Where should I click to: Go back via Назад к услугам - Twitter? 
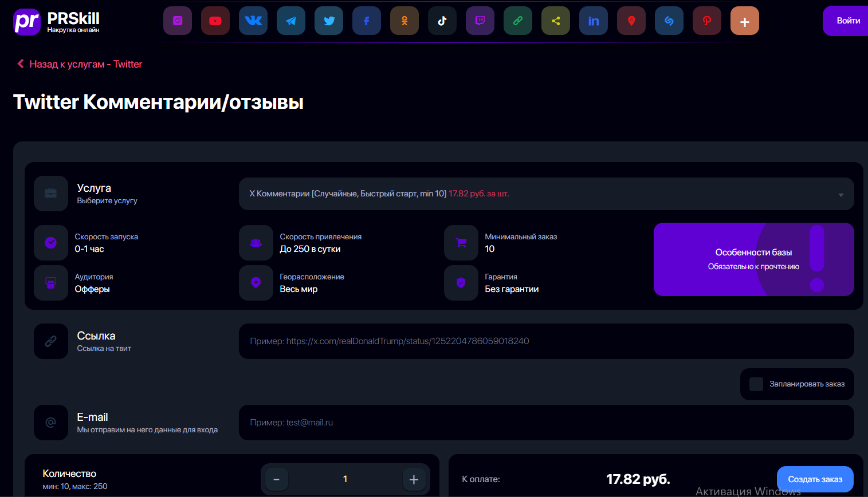tap(80, 64)
